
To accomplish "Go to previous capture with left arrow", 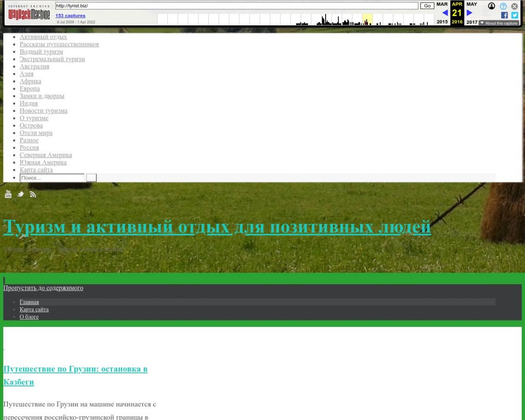I will 445,13.
